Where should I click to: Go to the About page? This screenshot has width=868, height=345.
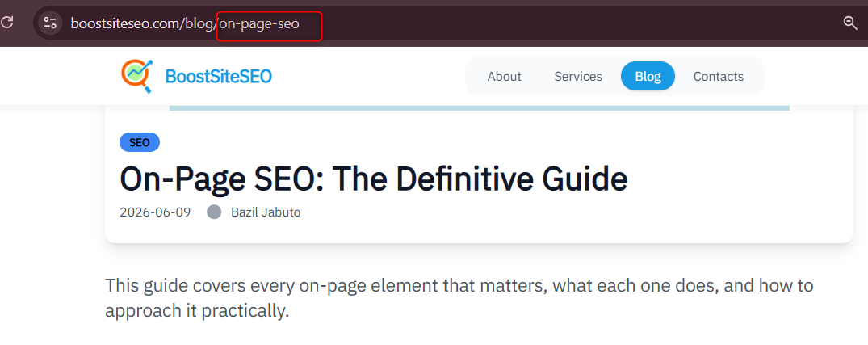(505, 77)
